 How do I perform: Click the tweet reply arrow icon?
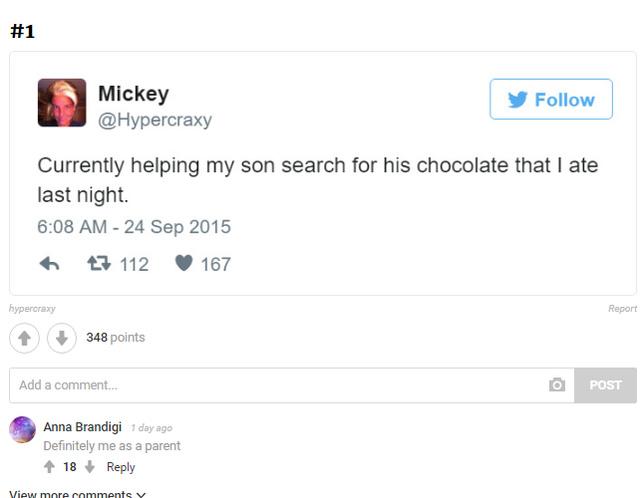point(49,264)
